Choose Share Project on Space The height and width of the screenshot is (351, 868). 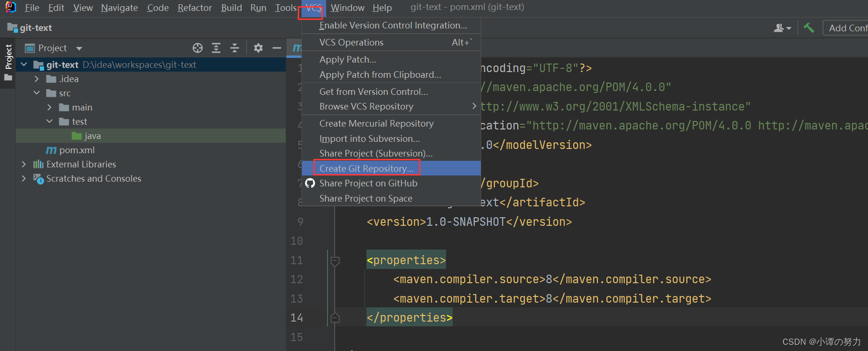point(392,198)
